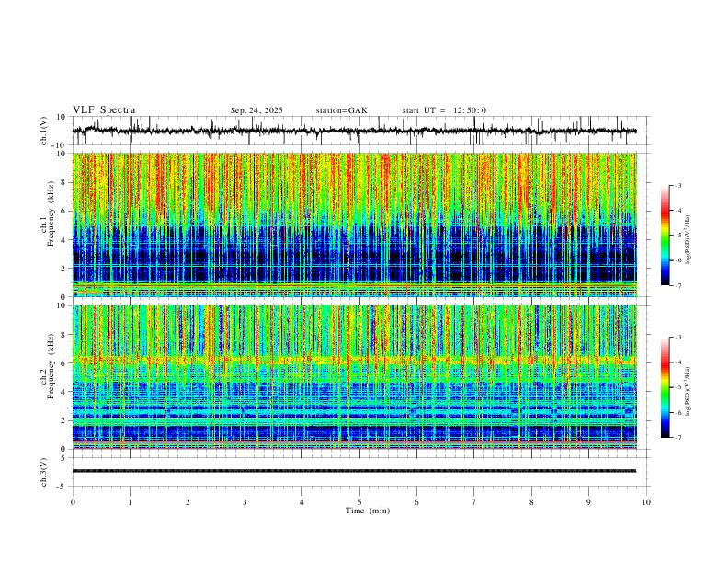Click the "-3" label on ch.1 color bar
This screenshot has height=563, width=728.
click(x=677, y=185)
